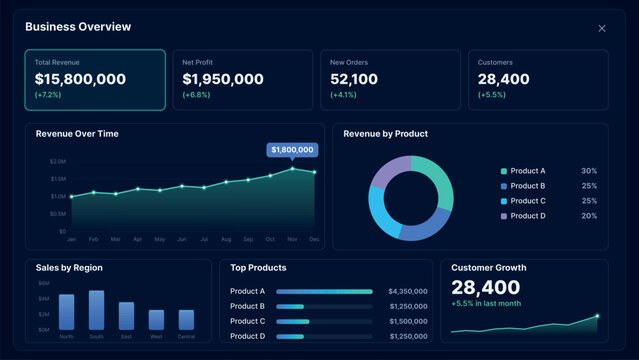Click the Dec data point on revenue line
The image size is (639, 360).
click(x=314, y=172)
